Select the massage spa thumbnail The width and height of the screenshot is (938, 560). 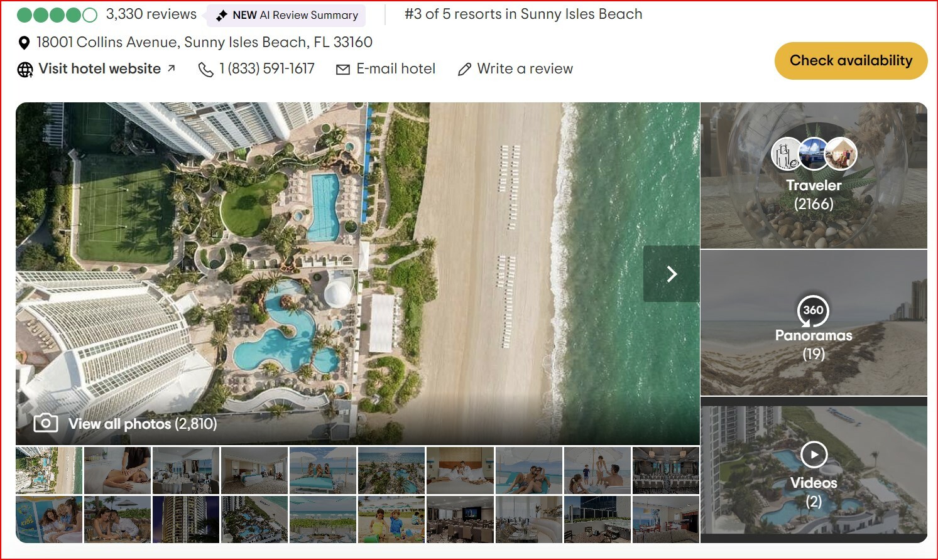[117, 470]
